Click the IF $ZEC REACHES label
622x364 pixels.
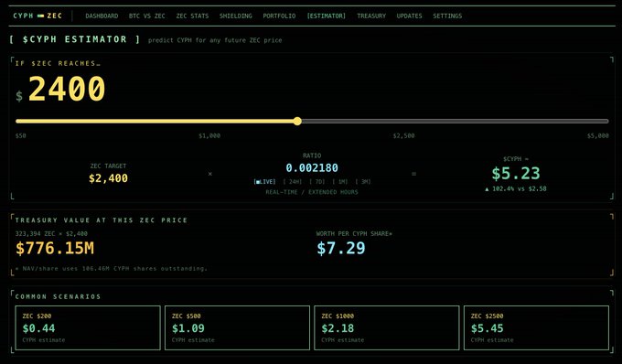58,63
